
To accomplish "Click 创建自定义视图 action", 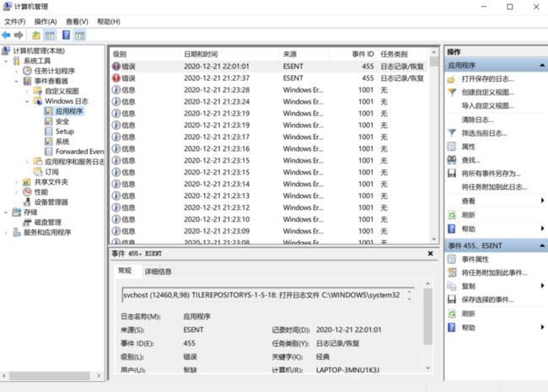I will pos(487,93).
